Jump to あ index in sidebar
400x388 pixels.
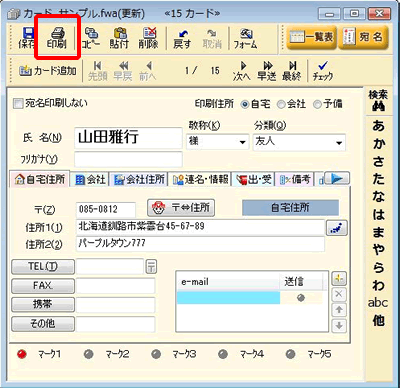pyautogui.click(x=378, y=126)
